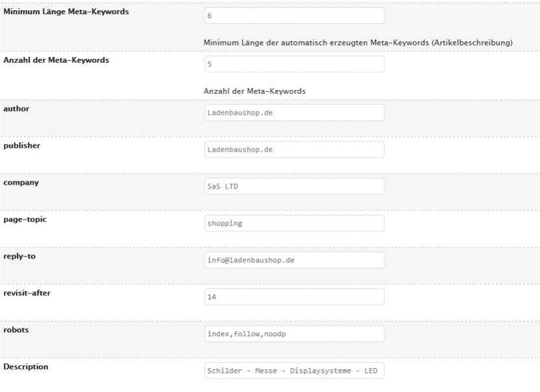Viewport: 540px width, 392px height.
Task: Click the Minimum Länge Meta-Keywords input field
Action: pos(294,16)
